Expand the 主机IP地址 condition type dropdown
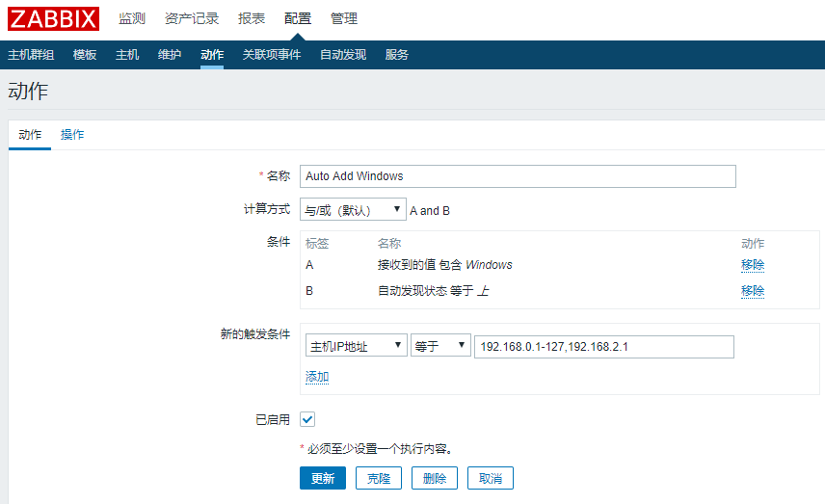825x504 pixels. pos(356,346)
